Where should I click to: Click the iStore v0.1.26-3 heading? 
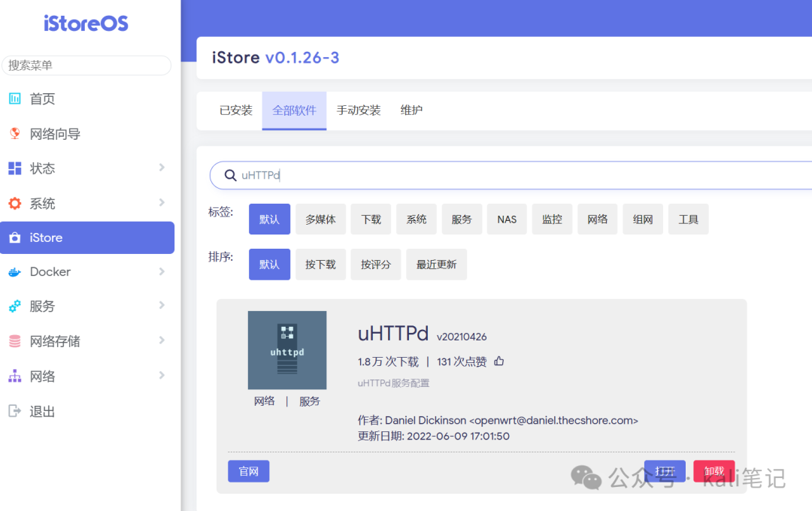pyautogui.click(x=275, y=57)
